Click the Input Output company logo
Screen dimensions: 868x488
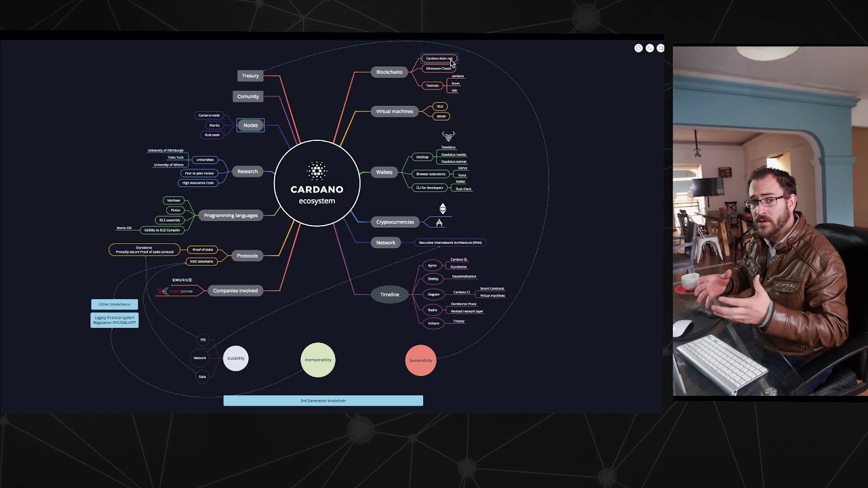(x=176, y=291)
